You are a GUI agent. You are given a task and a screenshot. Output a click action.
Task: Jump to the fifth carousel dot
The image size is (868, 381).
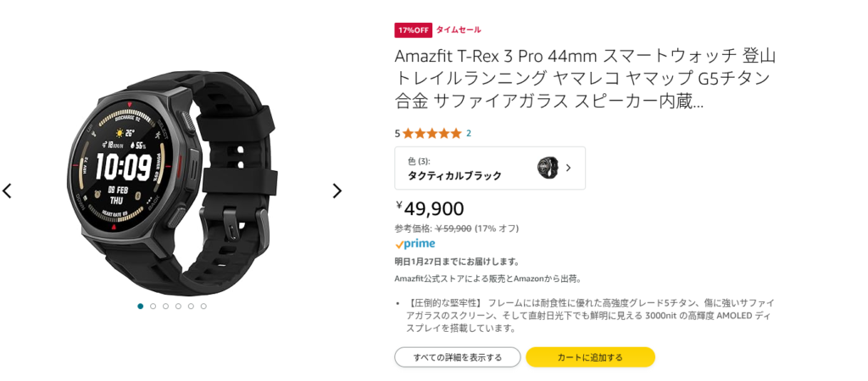pyautogui.click(x=191, y=306)
